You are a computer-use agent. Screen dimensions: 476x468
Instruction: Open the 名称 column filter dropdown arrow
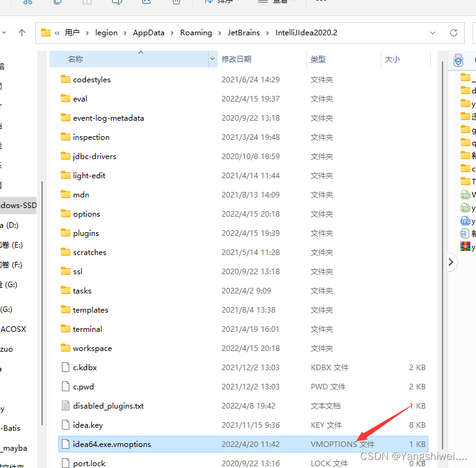[212, 59]
